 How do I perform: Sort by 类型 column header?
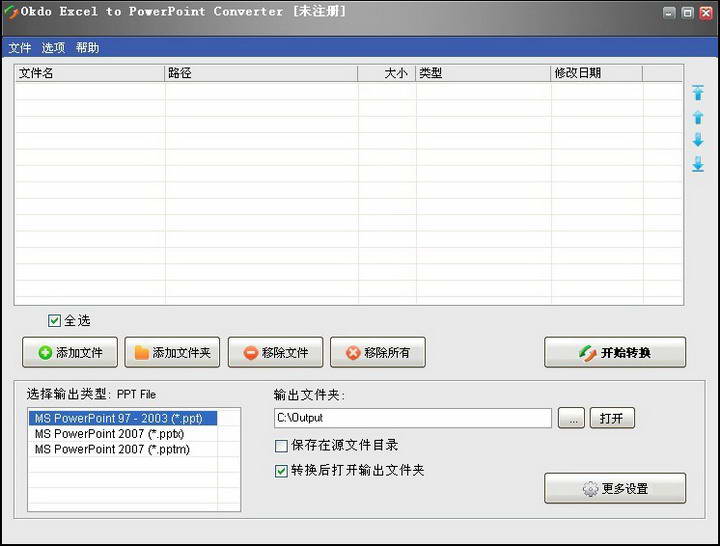point(483,73)
